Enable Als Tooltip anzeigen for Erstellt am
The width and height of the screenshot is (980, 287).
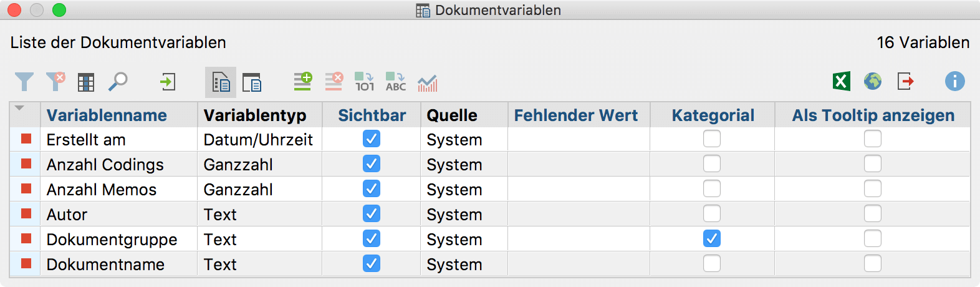pos(873,139)
